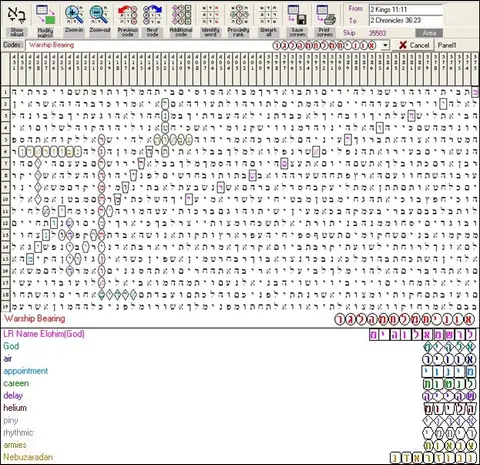
Task: Activate the Identify word tool
Action: (x=210, y=15)
